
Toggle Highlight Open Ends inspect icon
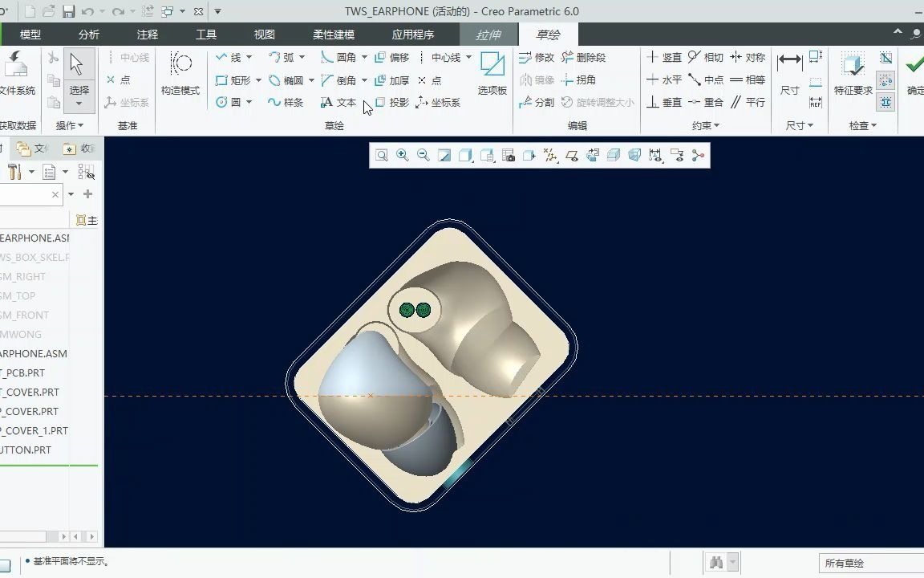885,79
